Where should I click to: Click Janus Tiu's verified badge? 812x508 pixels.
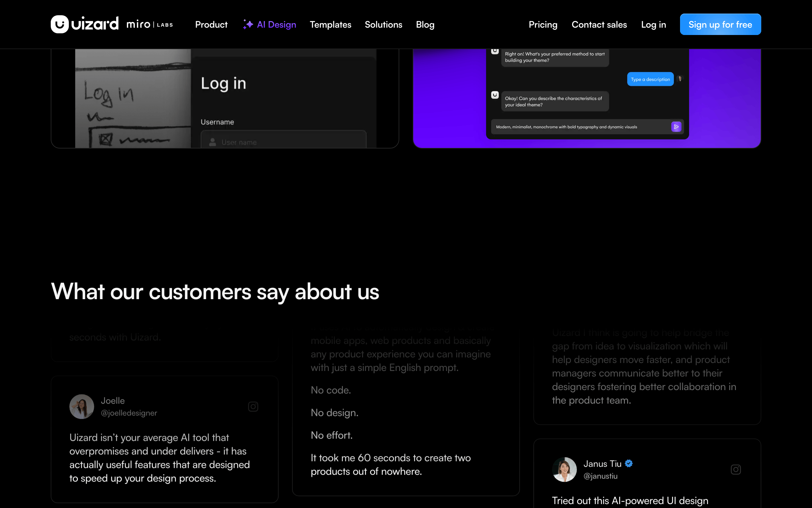[629, 463]
